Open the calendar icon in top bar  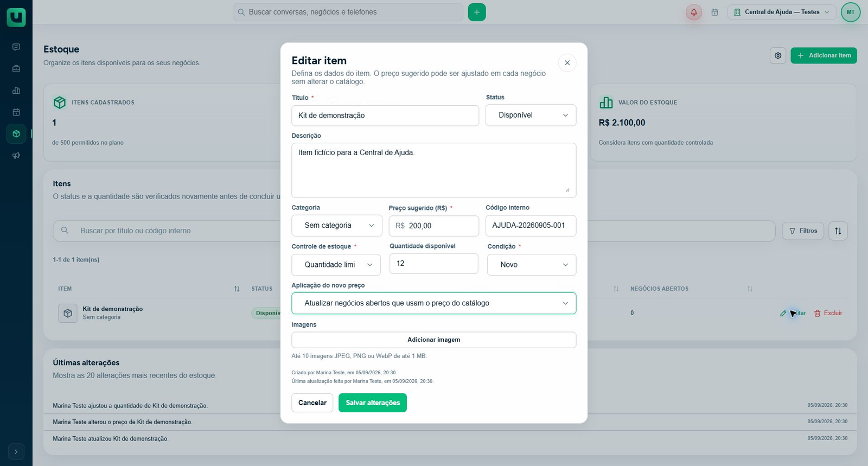coord(715,12)
